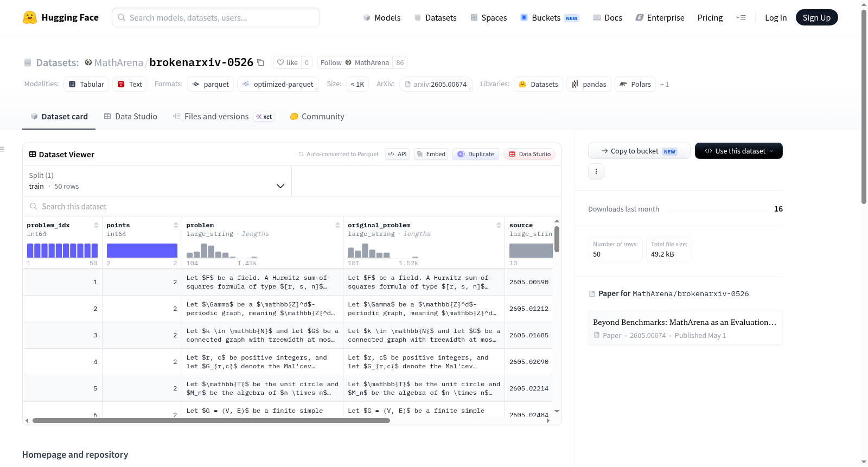
Task: Open Enterprise in top navigation
Action: (660, 17)
